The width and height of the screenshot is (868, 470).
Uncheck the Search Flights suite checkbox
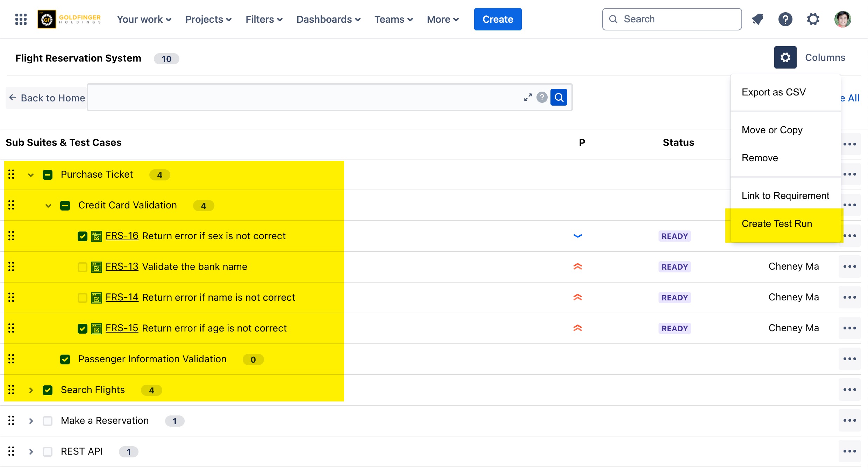coord(48,390)
